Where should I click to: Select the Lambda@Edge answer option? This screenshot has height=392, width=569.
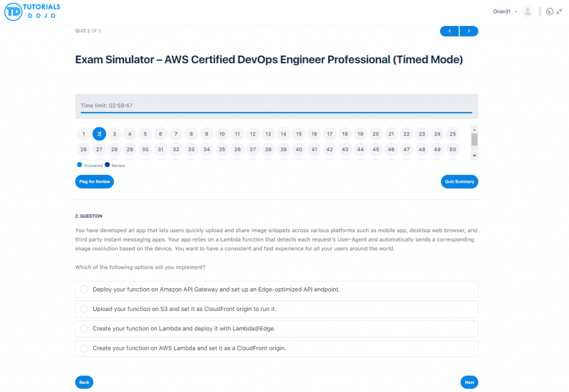click(x=84, y=329)
